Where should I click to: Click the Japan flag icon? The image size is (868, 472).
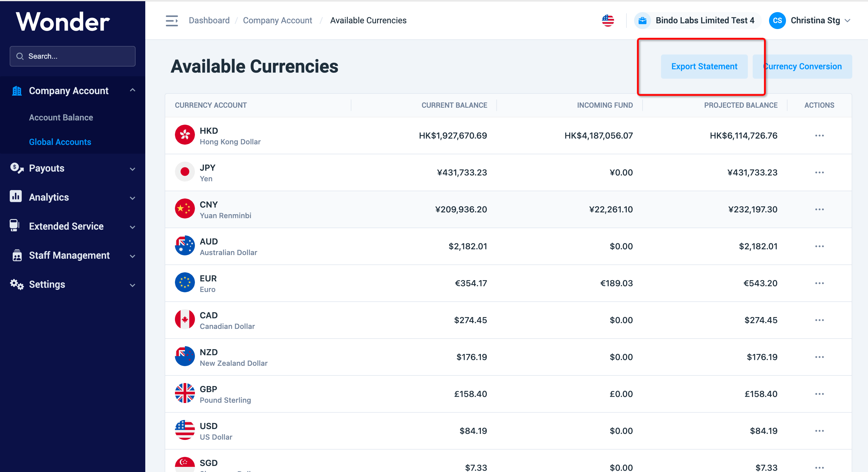click(x=185, y=172)
